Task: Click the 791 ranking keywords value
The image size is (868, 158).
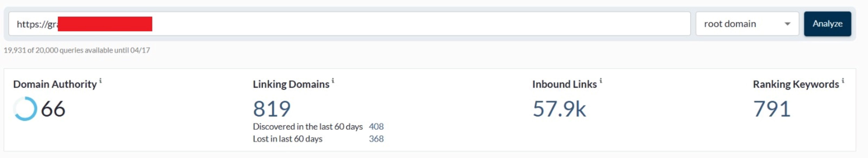Action: [x=772, y=109]
